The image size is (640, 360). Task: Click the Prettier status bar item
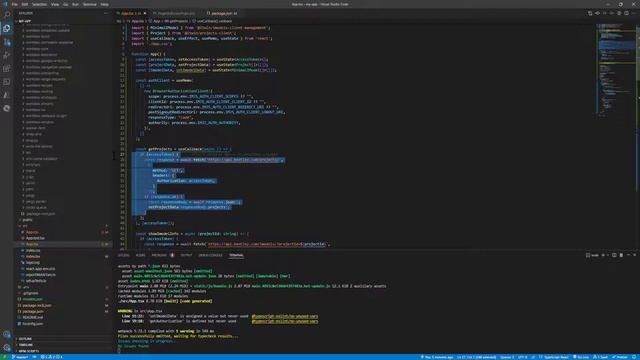pos(620,357)
